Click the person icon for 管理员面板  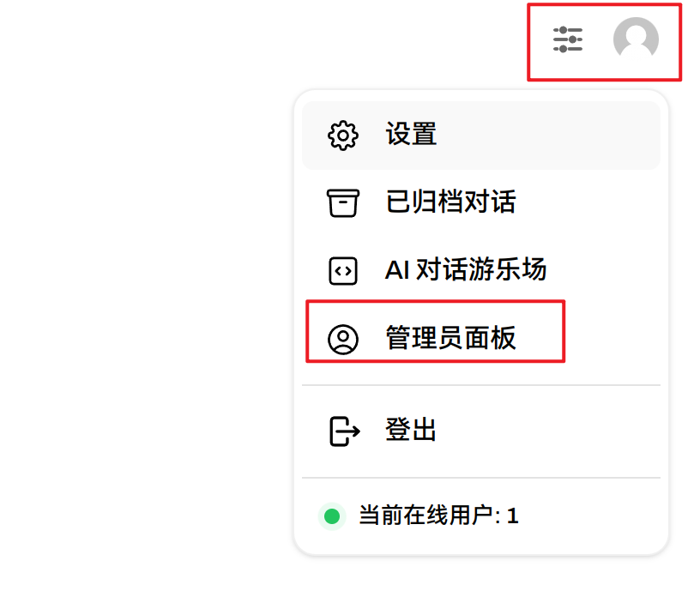[343, 339]
